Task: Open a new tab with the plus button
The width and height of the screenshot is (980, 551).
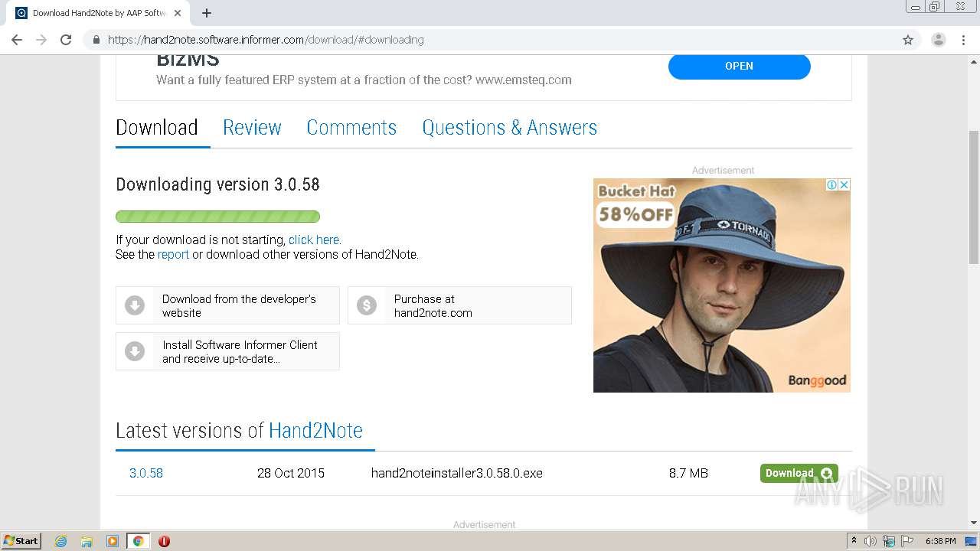Action: (x=207, y=13)
